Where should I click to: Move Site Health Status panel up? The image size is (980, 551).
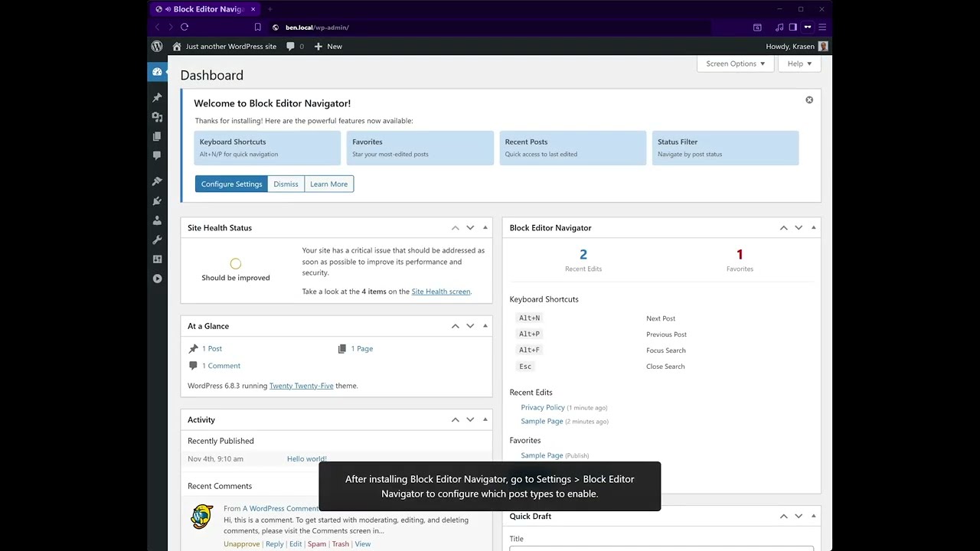click(456, 228)
